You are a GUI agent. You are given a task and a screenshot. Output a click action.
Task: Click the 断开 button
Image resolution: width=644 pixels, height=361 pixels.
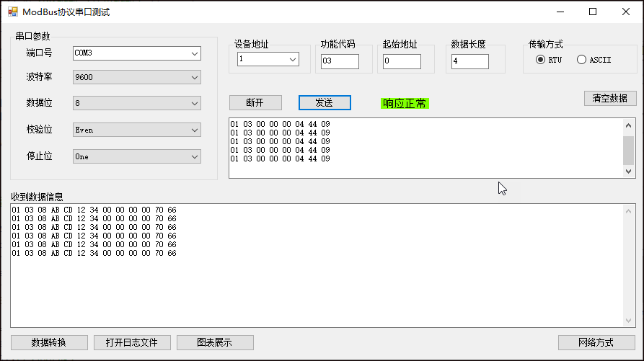(255, 102)
